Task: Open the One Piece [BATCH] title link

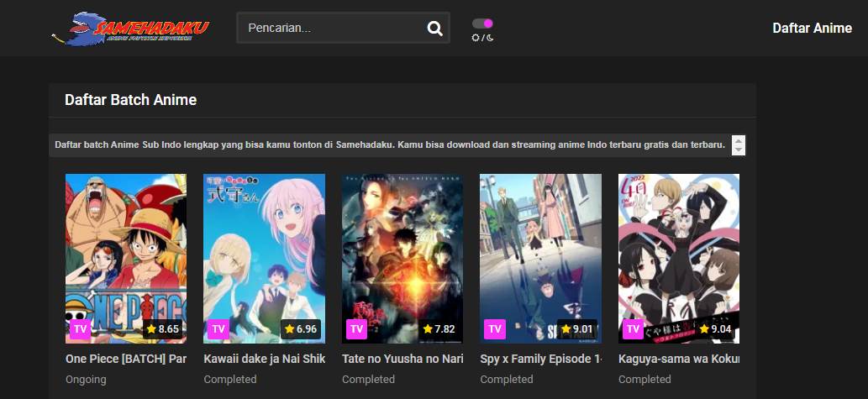Action: [x=126, y=359]
